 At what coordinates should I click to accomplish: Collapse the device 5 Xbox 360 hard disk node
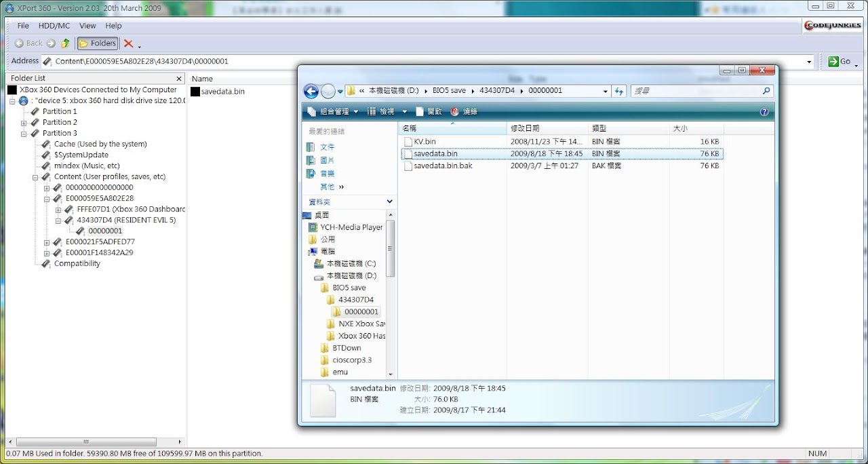[x=12, y=101]
